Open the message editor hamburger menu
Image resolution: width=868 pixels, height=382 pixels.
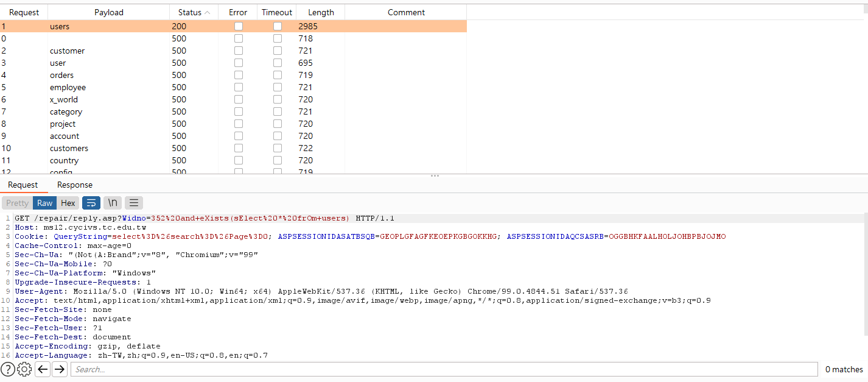(134, 203)
